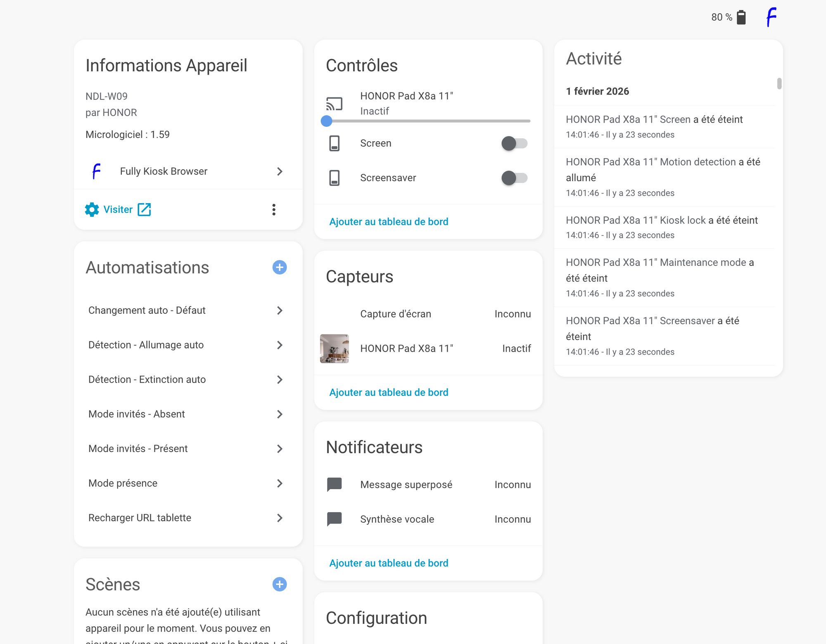Image resolution: width=826 pixels, height=644 pixels.
Task: Click the HONOR Pad volume slider handle
Action: click(327, 121)
